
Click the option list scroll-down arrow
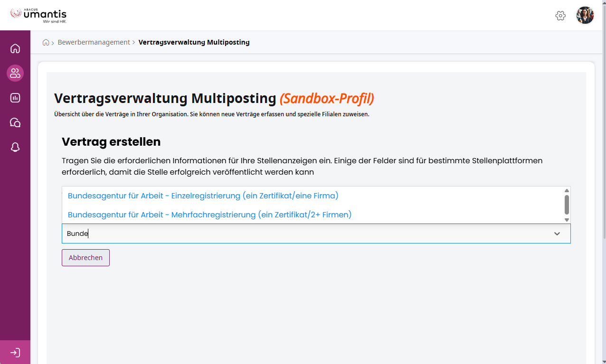(567, 220)
